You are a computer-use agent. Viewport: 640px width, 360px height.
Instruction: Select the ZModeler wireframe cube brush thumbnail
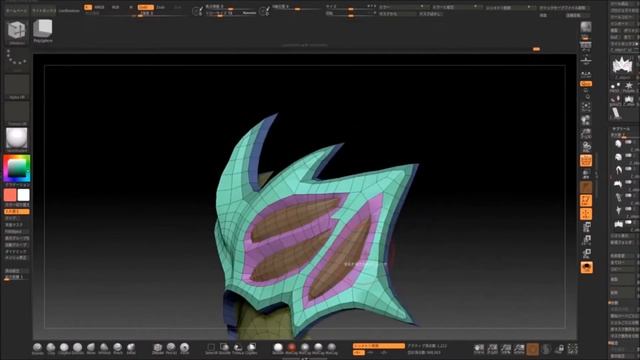[17, 31]
